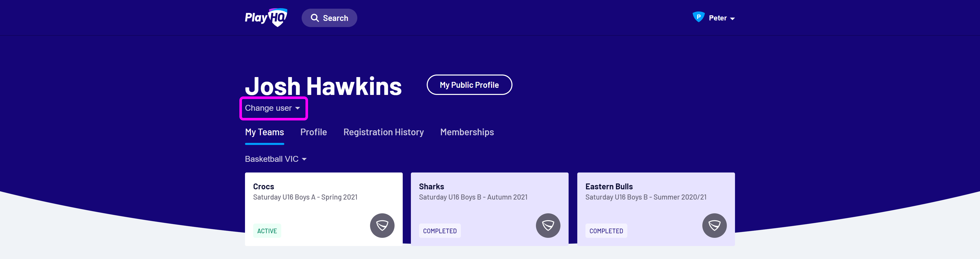
Task: Click the COMPLETED badge on the Sharks card
Action: 439,230
